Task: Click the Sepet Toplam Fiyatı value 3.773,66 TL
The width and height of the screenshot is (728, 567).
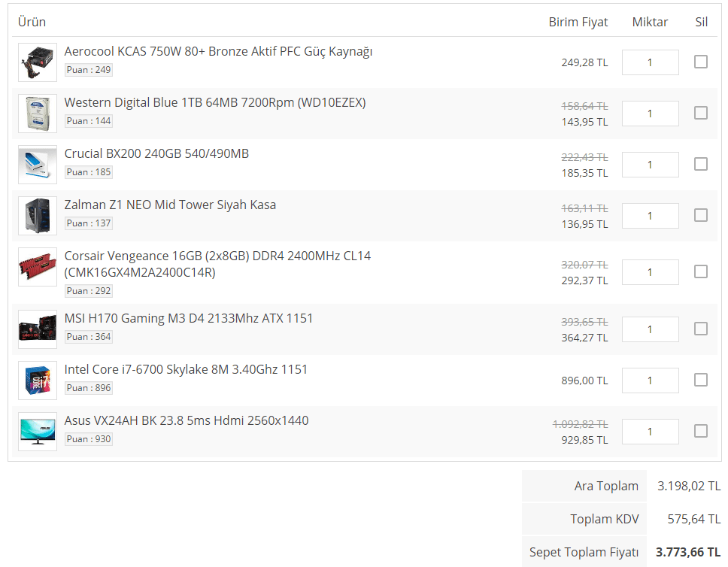Action: (688, 552)
